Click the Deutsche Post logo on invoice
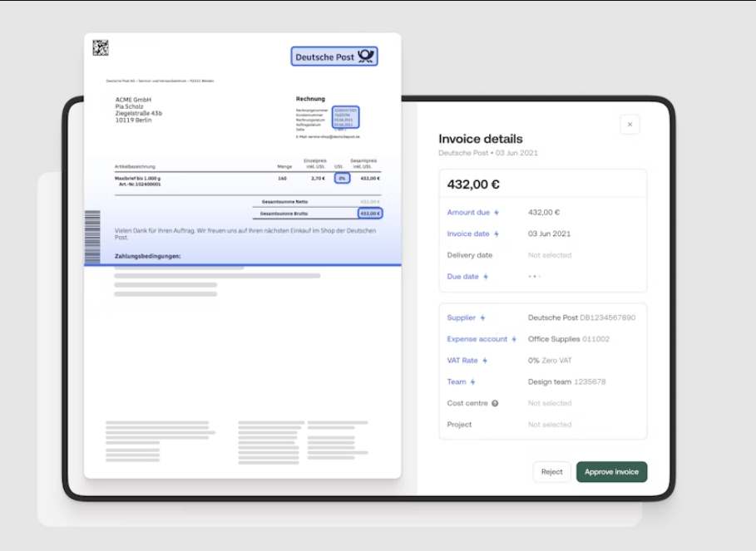The width and height of the screenshot is (756, 551). [334, 57]
